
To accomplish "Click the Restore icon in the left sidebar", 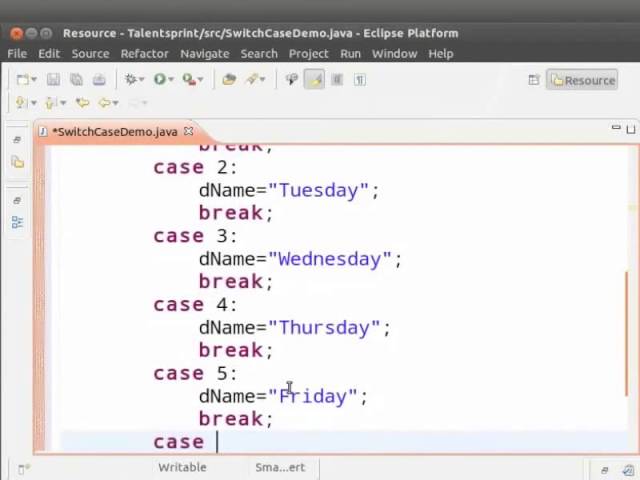I will tap(17, 141).
